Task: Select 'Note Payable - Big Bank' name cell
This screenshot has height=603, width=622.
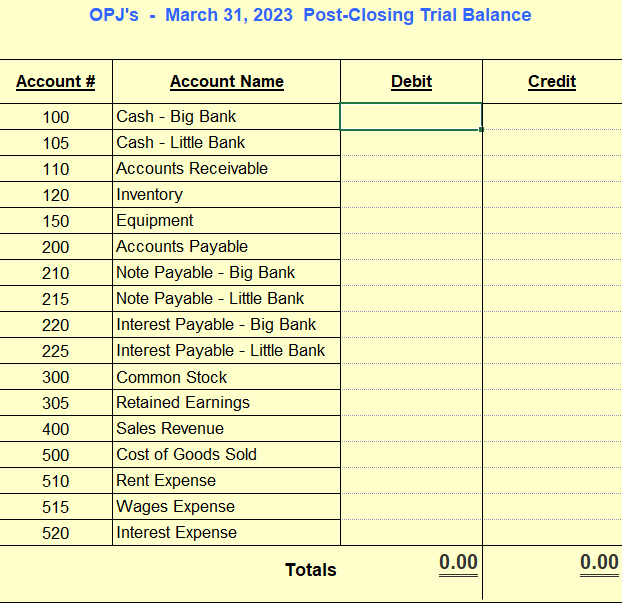Action: tap(226, 273)
